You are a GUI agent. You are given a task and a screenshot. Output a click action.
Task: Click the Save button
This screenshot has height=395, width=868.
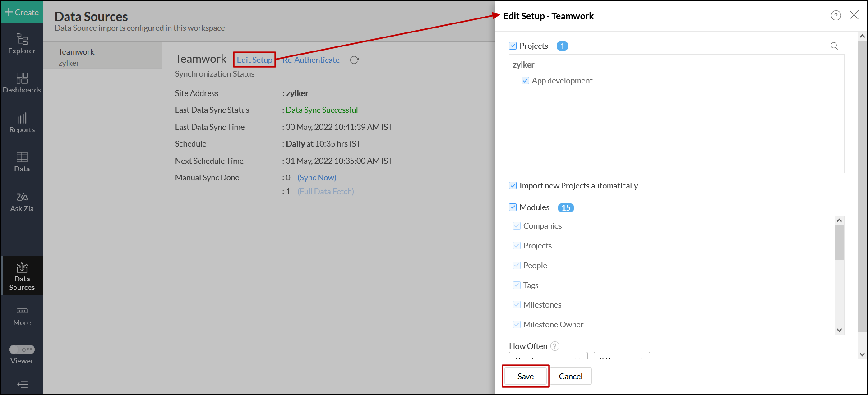pyautogui.click(x=526, y=376)
